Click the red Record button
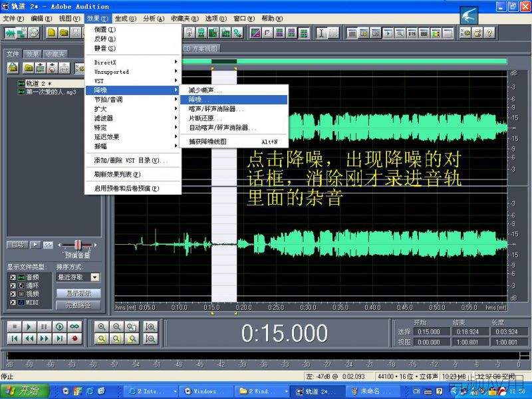The image size is (532, 399). (x=74, y=338)
